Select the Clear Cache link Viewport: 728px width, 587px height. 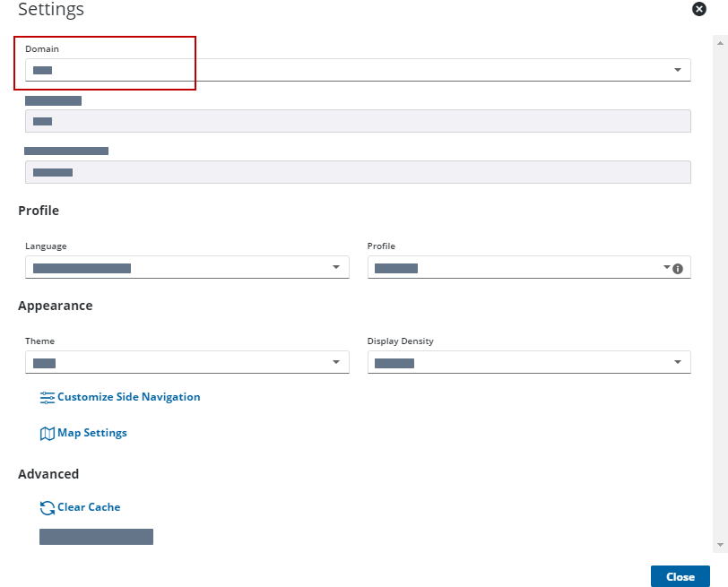click(x=89, y=507)
